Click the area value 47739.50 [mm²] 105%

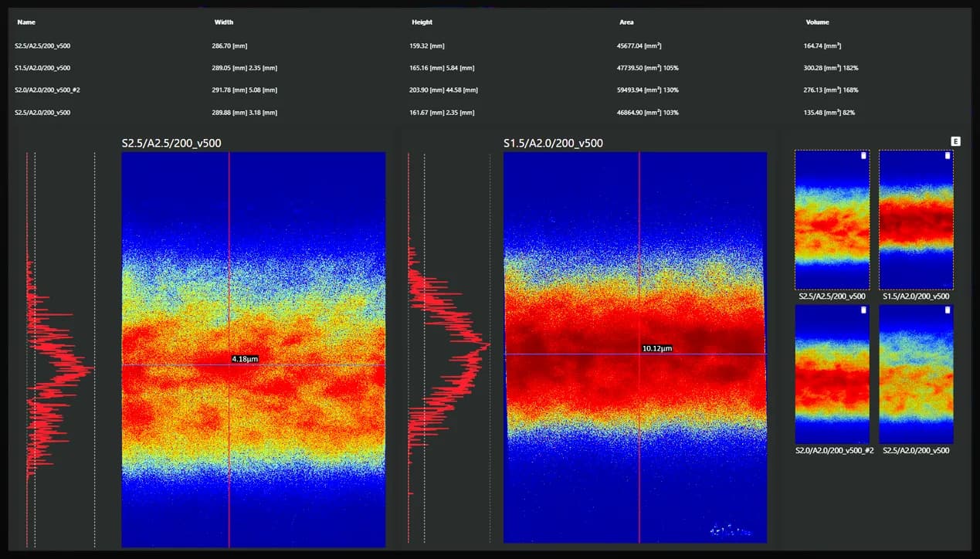tap(647, 68)
